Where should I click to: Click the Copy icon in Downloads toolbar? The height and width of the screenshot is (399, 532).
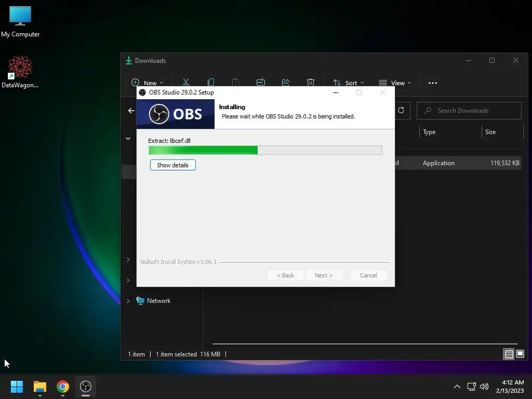point(211,83)
